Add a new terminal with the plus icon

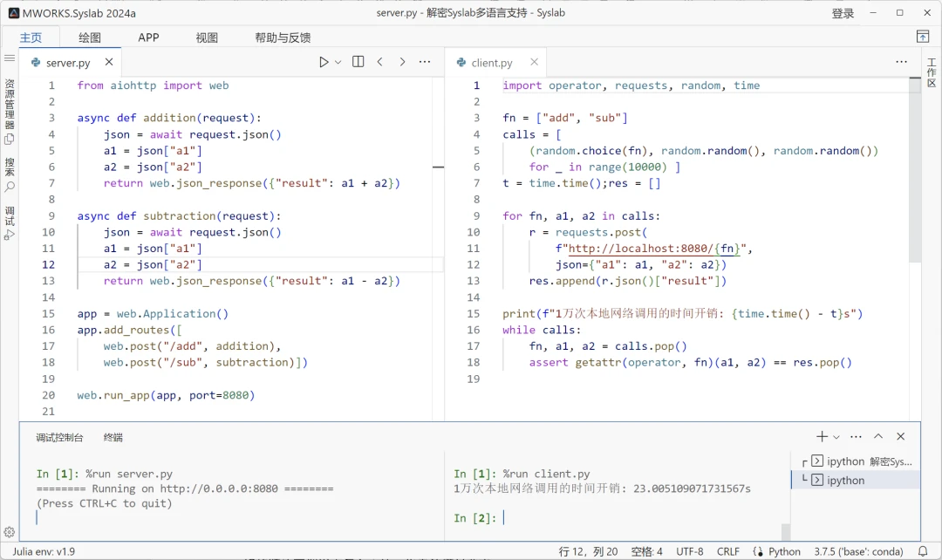tap(822, 436)
